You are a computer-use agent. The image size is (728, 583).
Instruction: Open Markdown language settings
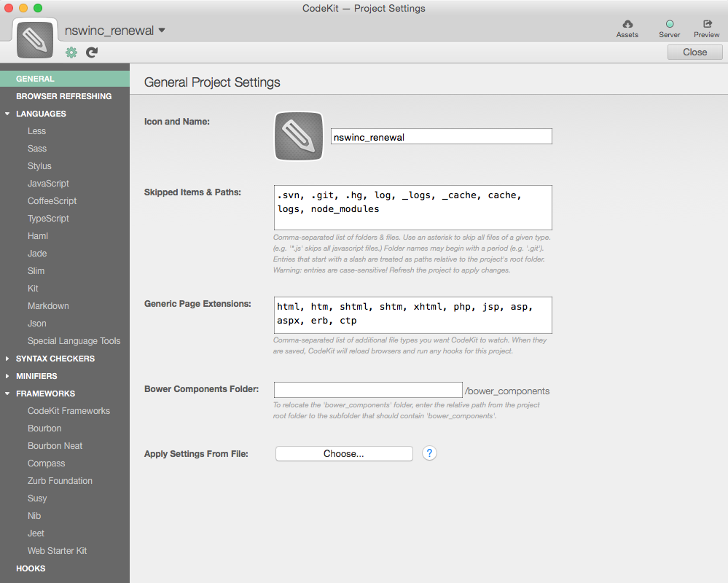(48, 306)
